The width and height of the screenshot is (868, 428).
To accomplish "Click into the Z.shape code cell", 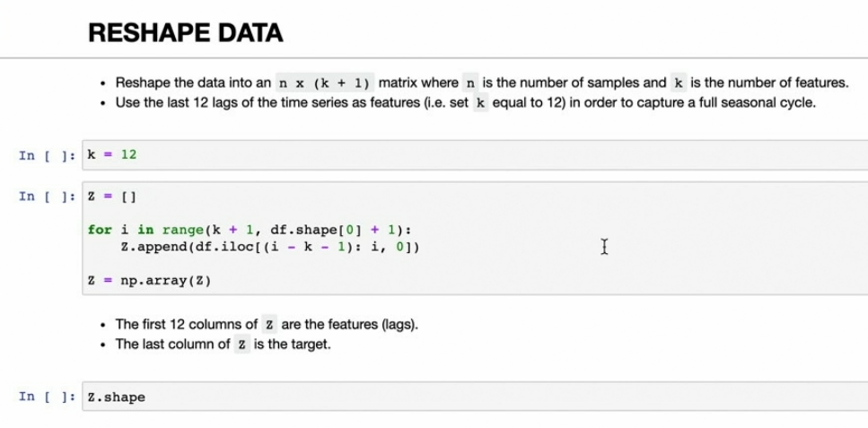I will pyautogui.click(x=449, y=397).
